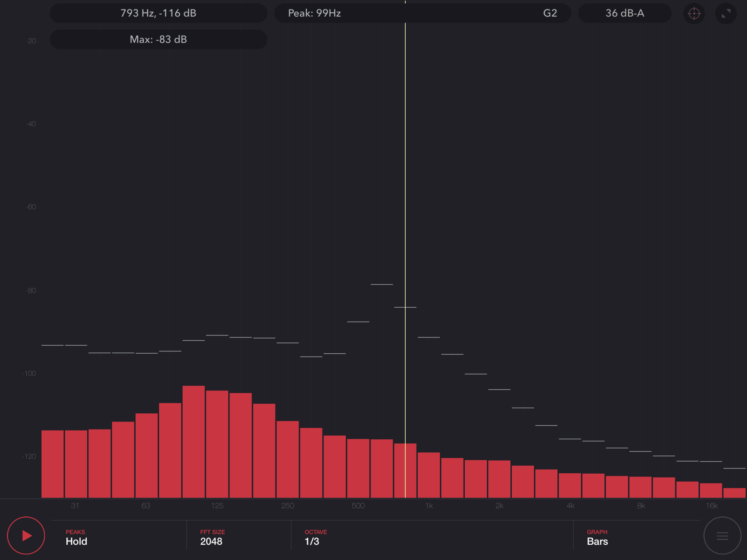The image size is (747, 560).
Task: Tap the G2 note label
Action: tap(550, 13)
